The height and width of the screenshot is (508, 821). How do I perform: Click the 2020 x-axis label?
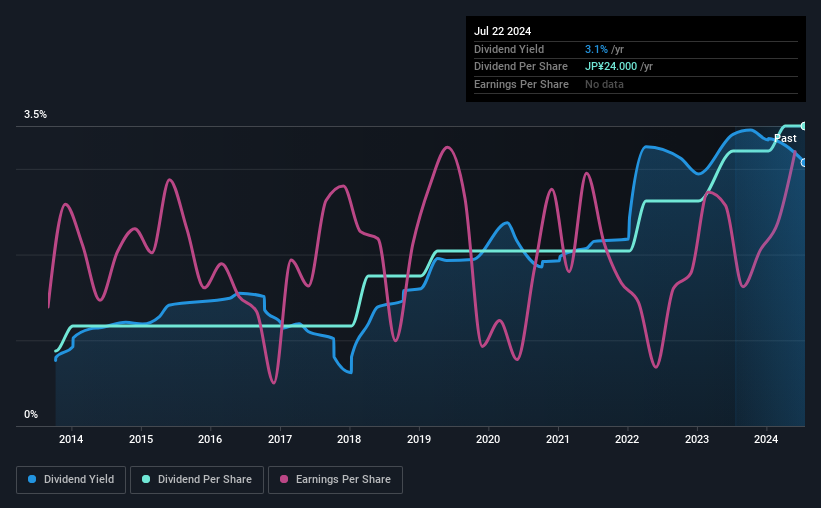488,439
